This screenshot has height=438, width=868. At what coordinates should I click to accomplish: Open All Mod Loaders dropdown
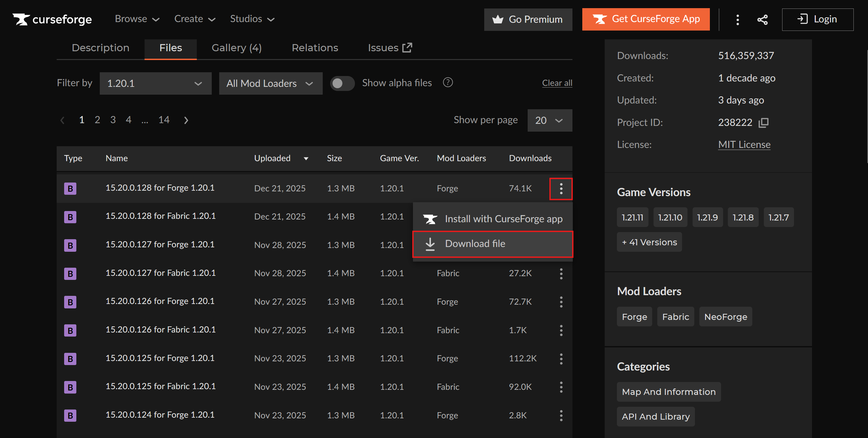[x=270, y=83]
